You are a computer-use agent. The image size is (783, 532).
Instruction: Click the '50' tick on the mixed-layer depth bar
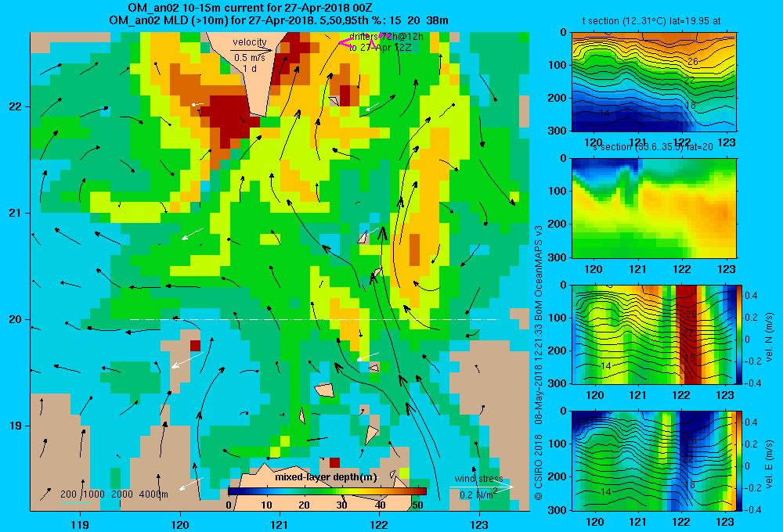417,505
